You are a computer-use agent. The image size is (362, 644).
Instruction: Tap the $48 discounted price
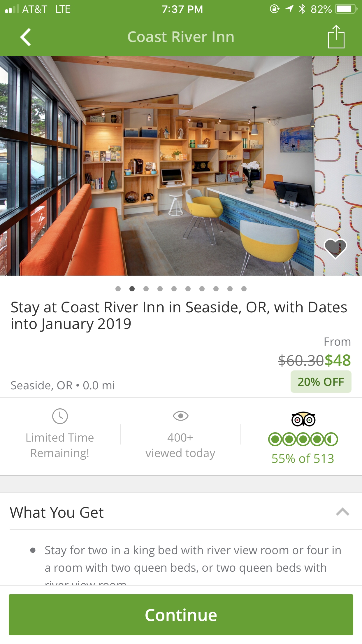tap(338, 360)
